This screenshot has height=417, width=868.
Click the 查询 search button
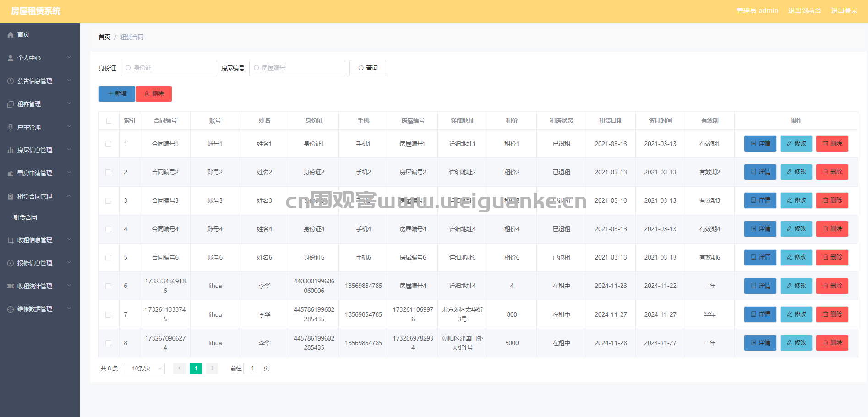pyautogui.click(x=368, y=68)
